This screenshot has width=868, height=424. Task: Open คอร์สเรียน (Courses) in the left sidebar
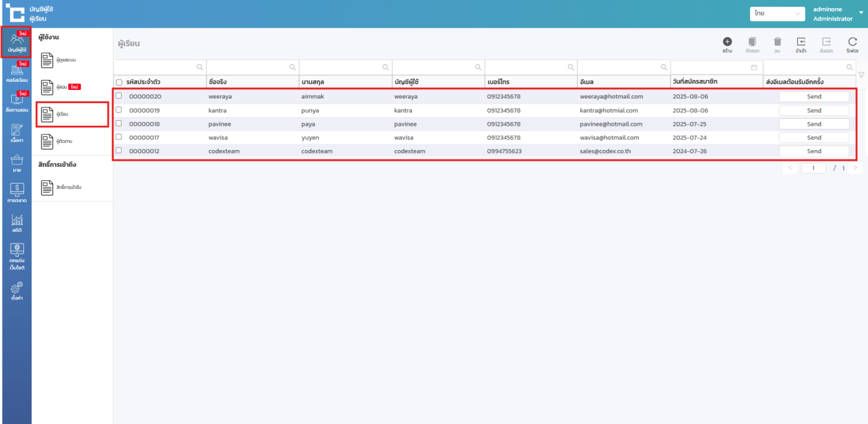coord(16,73)
